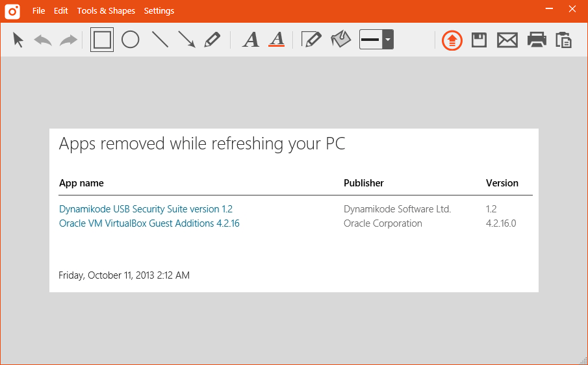
Task: Open Oracle VM VirtualBox Guest Additions link
Action: point(149,223)
